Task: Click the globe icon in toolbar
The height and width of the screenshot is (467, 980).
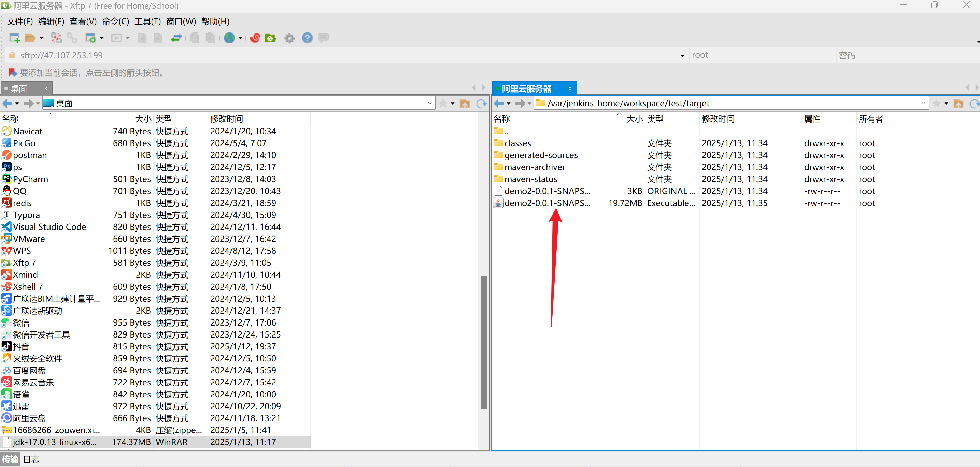Action: click(229, 38)
